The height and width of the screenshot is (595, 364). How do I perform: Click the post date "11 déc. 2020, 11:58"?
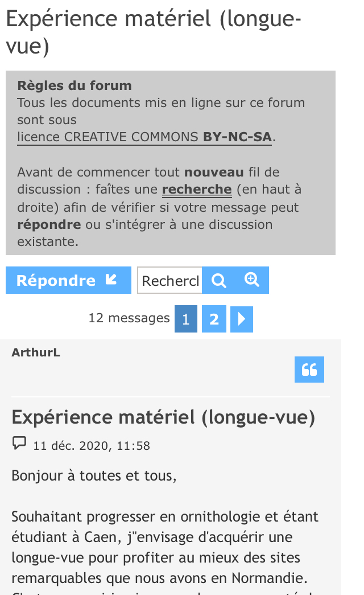coord(92,445)
